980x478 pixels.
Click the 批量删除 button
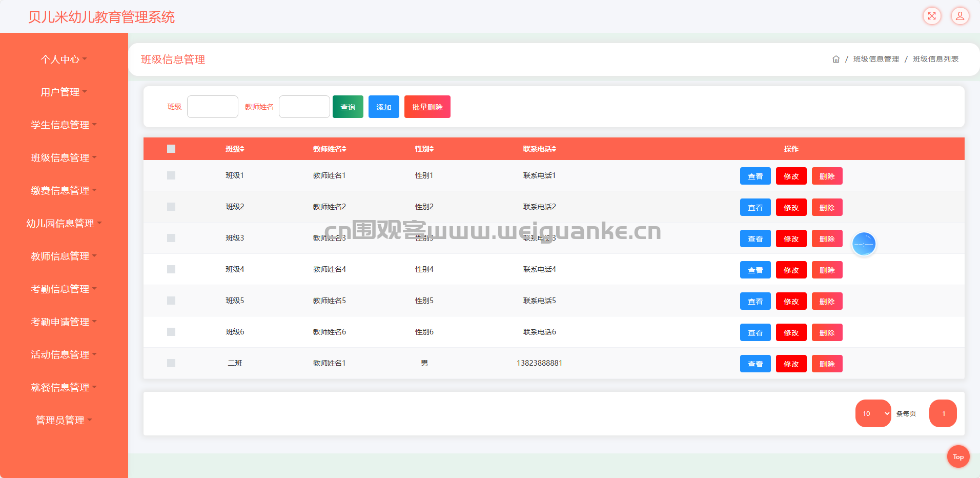427,107
